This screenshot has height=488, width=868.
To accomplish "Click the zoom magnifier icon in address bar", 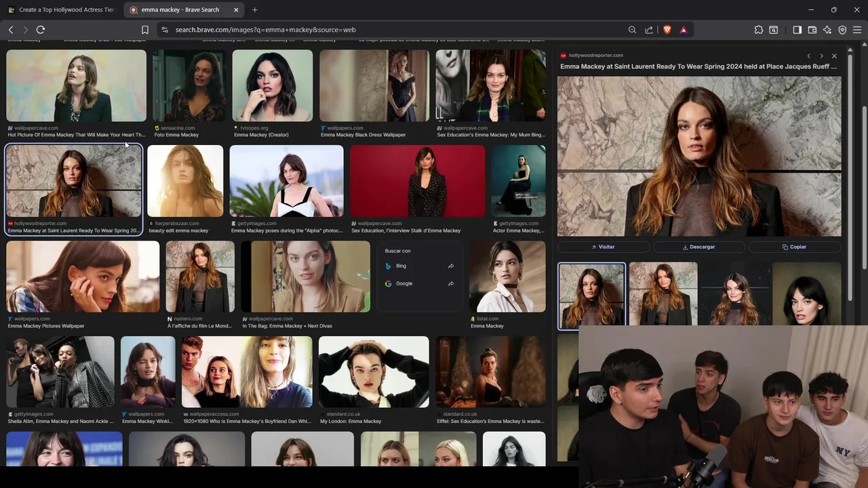I will [632, 30].
